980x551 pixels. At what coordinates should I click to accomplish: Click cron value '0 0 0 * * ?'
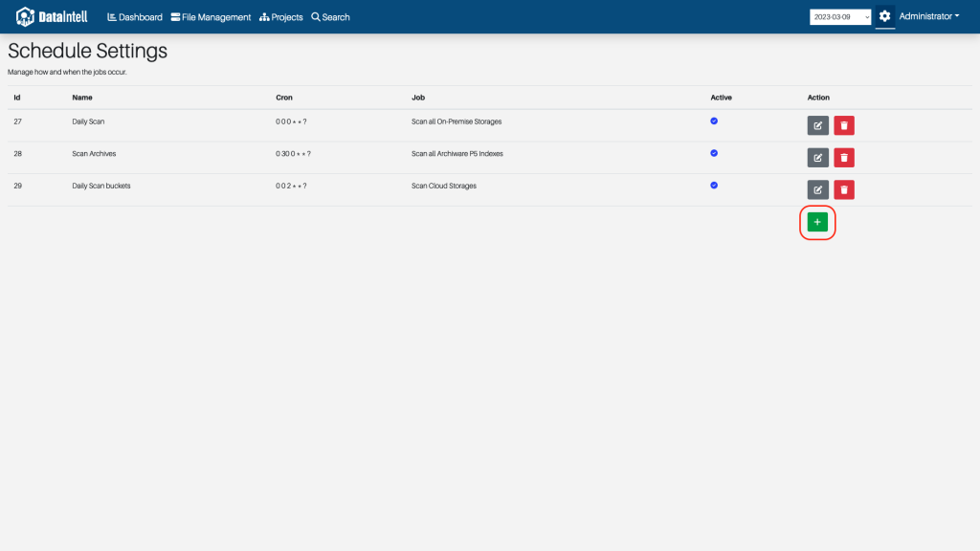tap(291, 121)
